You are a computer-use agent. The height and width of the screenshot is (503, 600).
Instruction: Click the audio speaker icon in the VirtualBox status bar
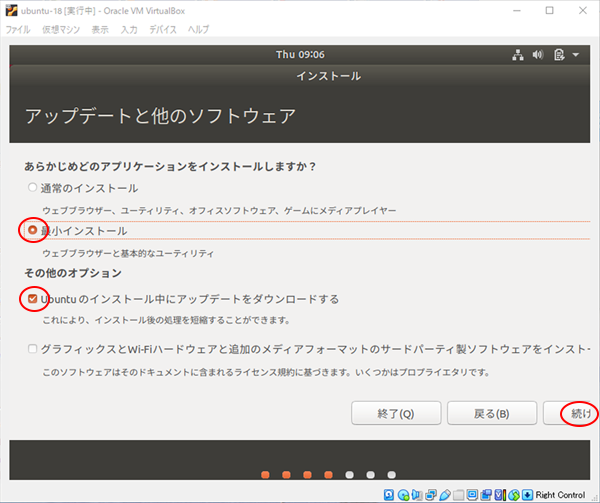(x=417, y=495)
